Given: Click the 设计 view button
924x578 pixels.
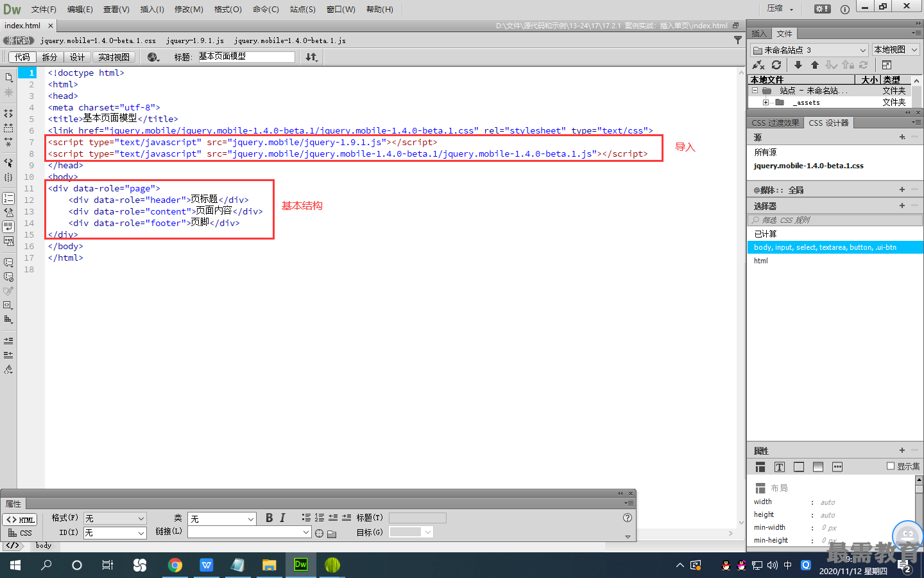Looking at the screenshot, I should tap(77, 57).
